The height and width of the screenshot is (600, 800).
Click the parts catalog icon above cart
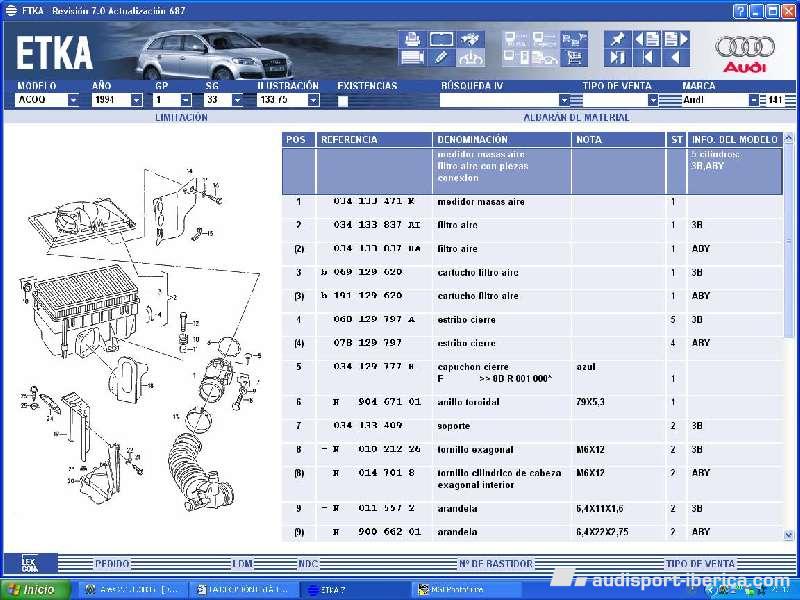[574, 39]
